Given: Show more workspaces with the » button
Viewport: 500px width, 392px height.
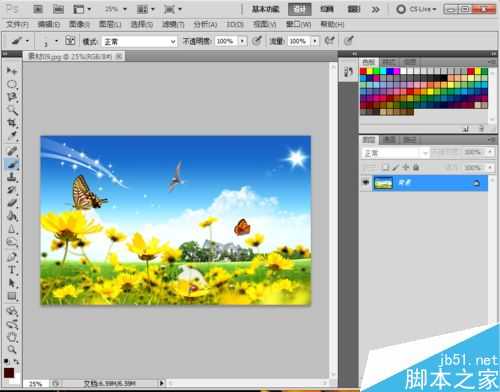Looking at the screenshot, I should point(375,9).
